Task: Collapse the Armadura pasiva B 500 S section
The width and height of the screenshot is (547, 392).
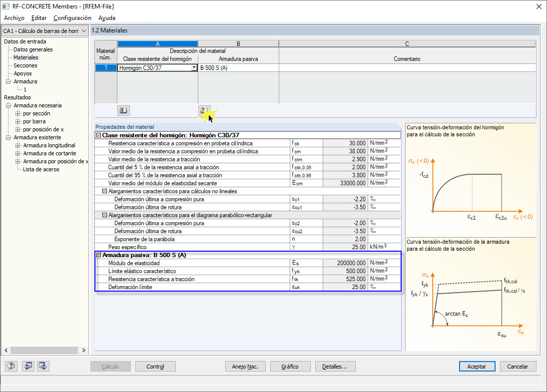Action: click(x=99, y=255)
